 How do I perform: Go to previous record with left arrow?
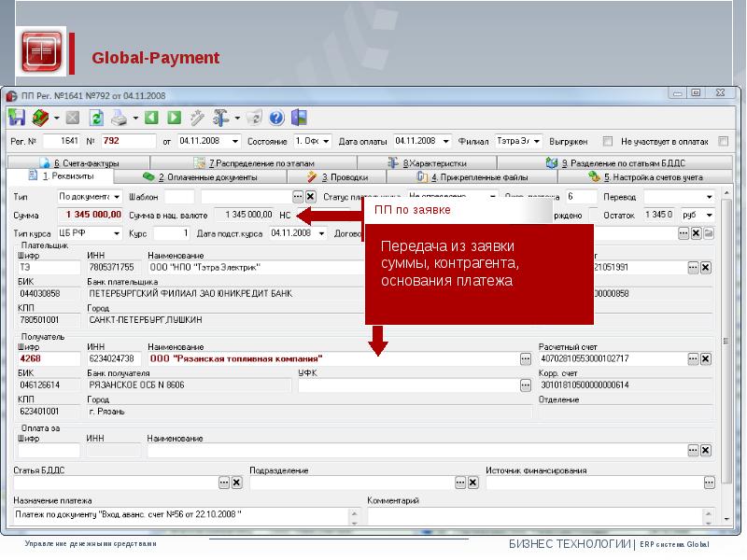(x=151, y=118)
